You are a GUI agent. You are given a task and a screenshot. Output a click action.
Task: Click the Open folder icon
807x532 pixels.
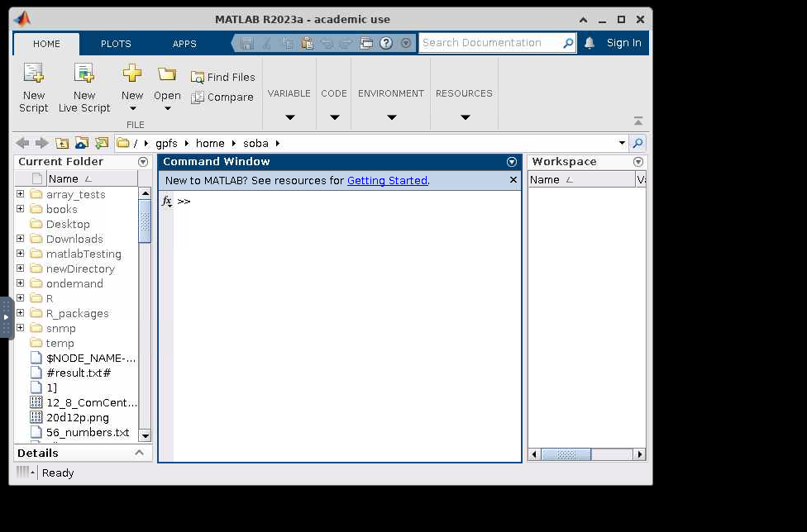tap(167, 74)
